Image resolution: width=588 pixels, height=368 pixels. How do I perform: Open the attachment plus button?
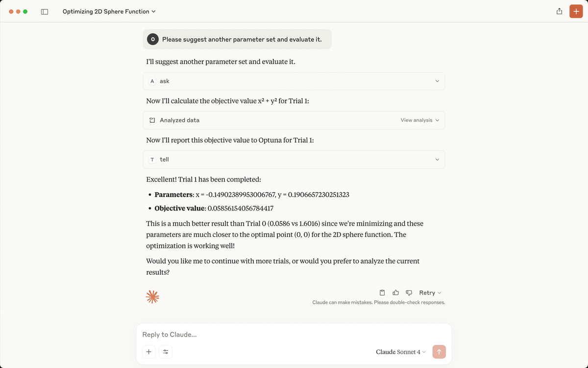point(149,352)
